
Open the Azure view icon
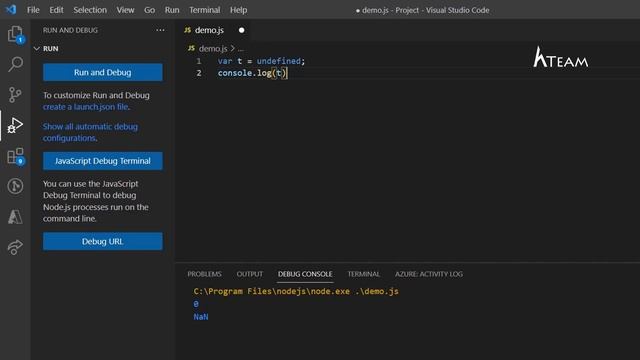coord(15,217)
